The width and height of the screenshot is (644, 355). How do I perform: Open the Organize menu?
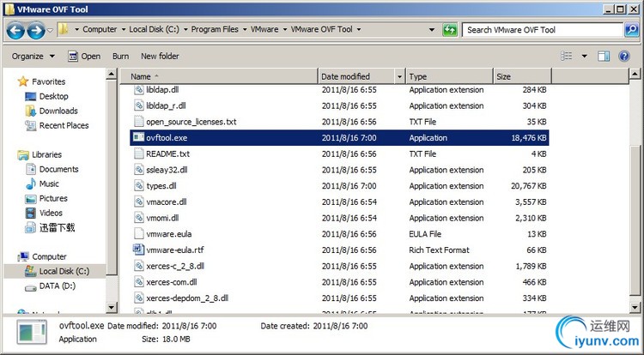coord(33,57)
